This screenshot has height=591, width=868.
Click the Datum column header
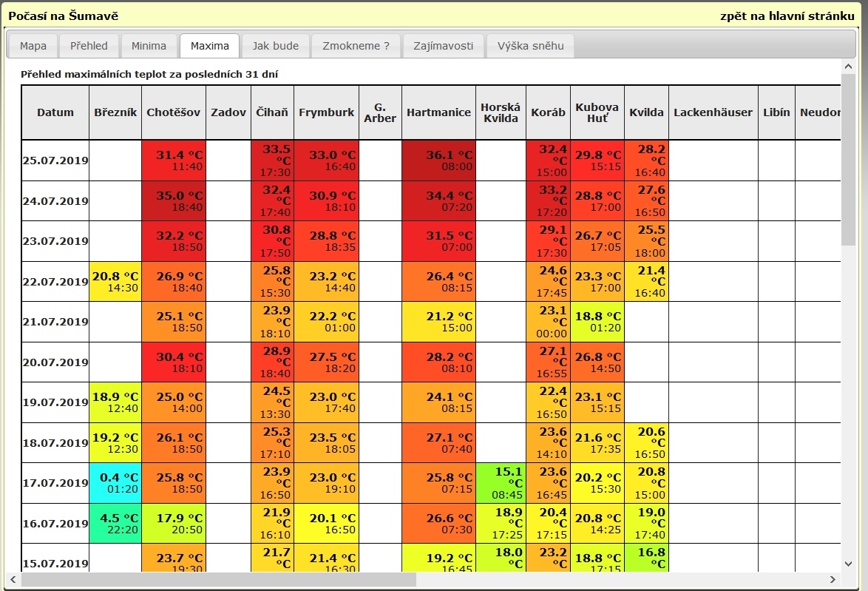pos(55,112)
